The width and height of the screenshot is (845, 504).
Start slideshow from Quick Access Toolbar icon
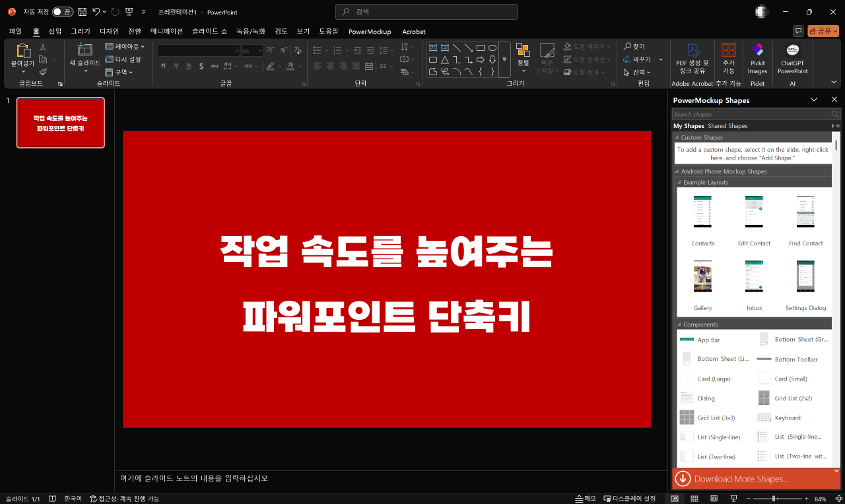(x=129, y=12)
